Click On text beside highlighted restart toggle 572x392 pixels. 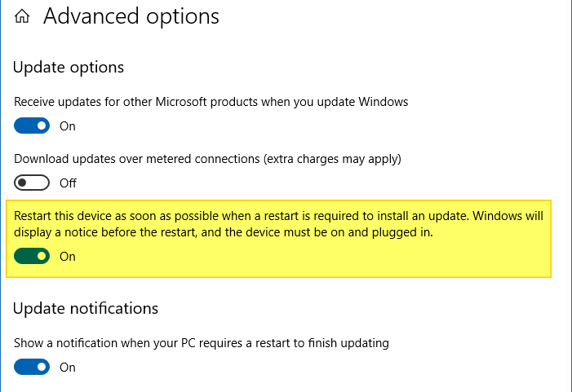(x=68, y=257)
